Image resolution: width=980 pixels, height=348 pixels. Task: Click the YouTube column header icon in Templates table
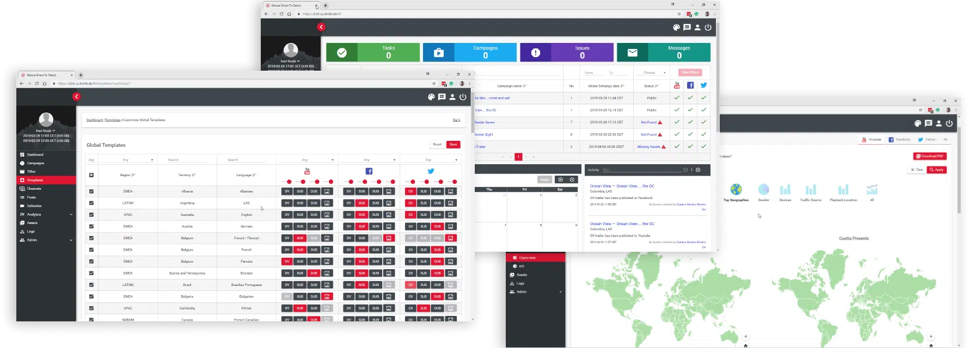(307, 171)
